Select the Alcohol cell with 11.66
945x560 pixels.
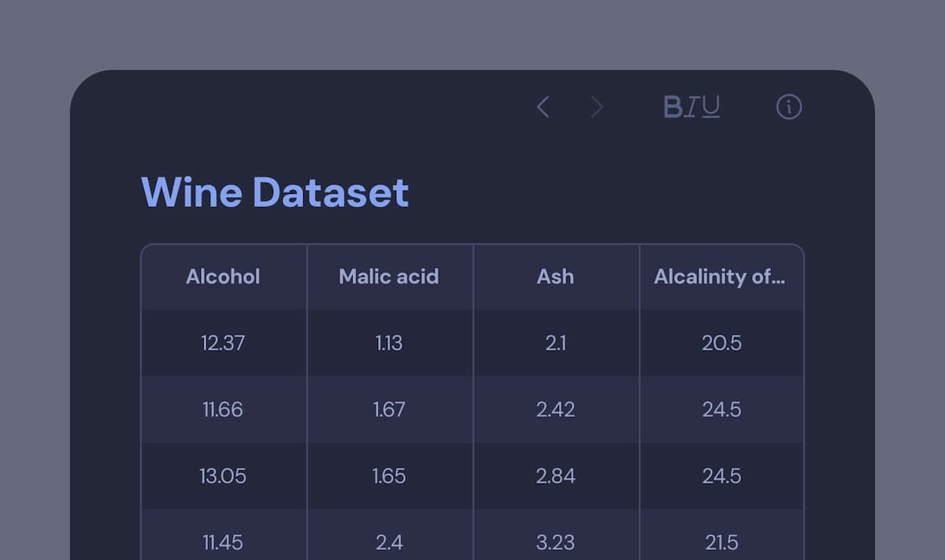pyautogui.click(x=223, y=410)
